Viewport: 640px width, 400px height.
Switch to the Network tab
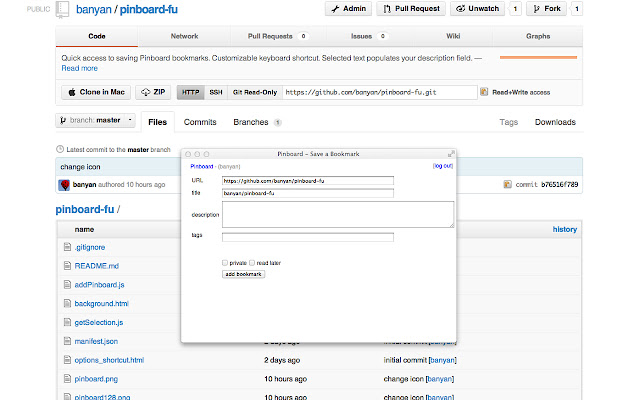[x=184, y=36]
